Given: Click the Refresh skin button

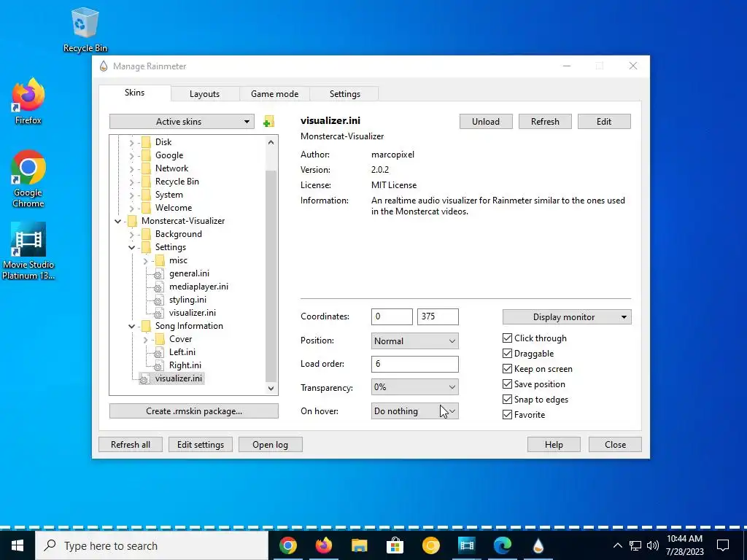Looking at the screenshot, I should pyautogui.click(x=545, y=122).
